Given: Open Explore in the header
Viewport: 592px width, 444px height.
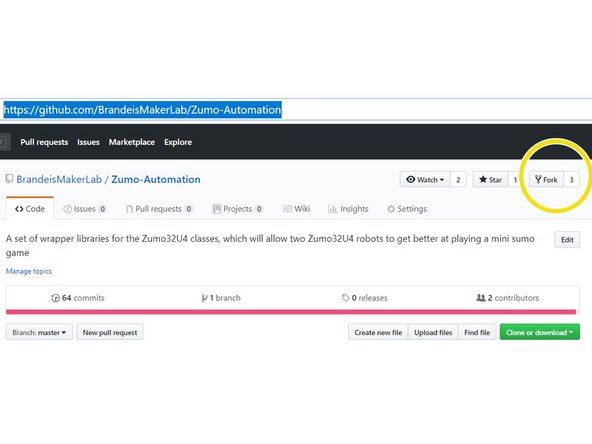Looking at the screenshot, I should click(178, 142).
